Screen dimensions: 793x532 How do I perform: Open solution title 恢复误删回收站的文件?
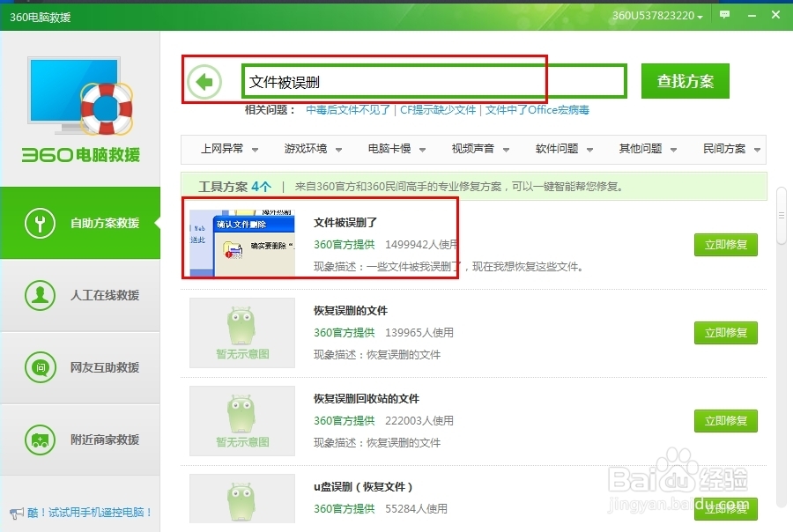(x=367, y=398)
